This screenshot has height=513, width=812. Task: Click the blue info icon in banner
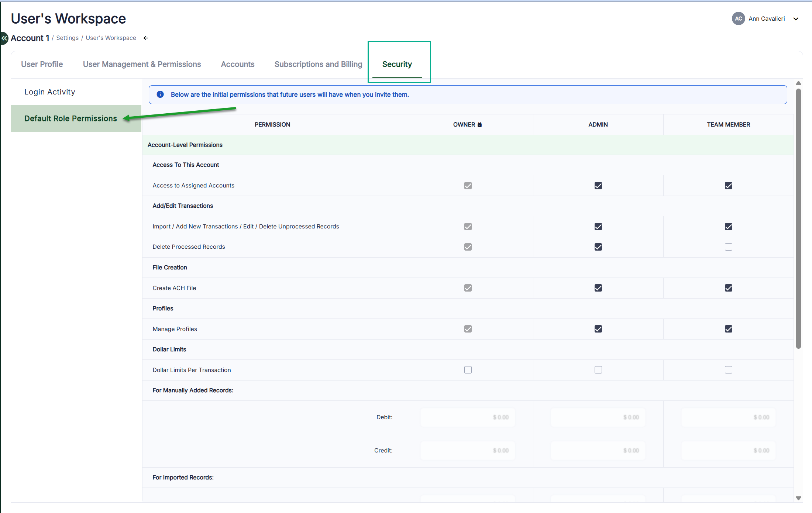(160, 94)
